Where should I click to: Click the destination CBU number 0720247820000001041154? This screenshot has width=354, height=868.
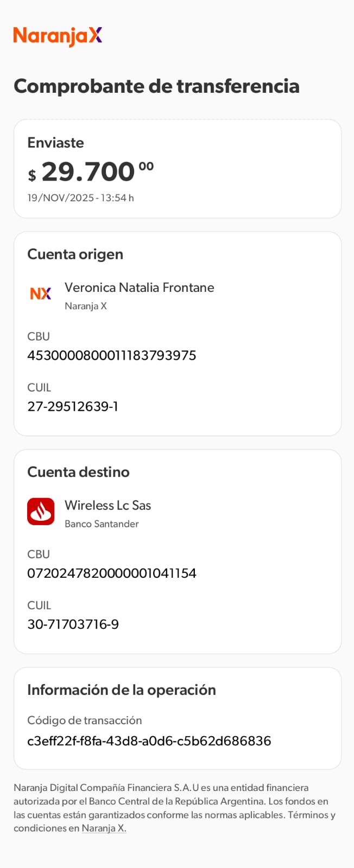111,573
